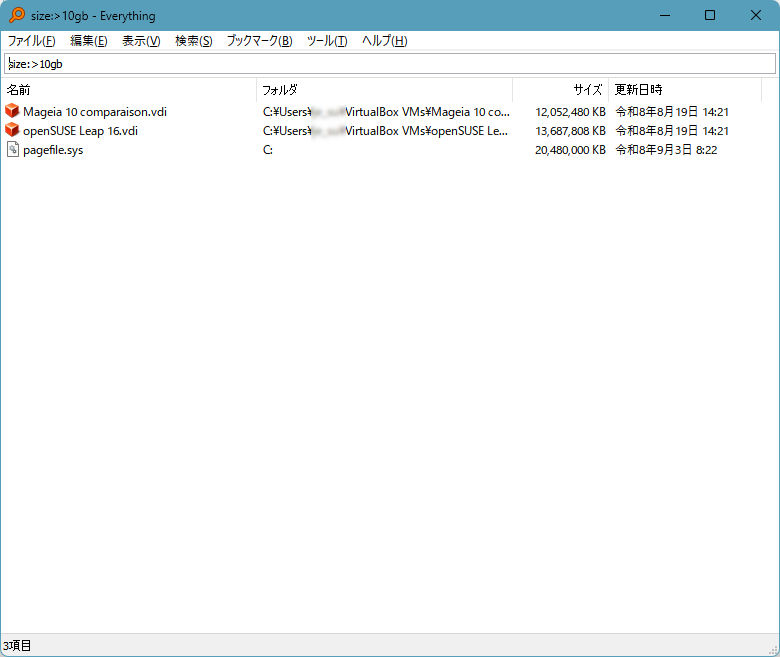780x657 pixels.
Task: Open the ヘルプ(H) menu
Action: coord(385,41)
